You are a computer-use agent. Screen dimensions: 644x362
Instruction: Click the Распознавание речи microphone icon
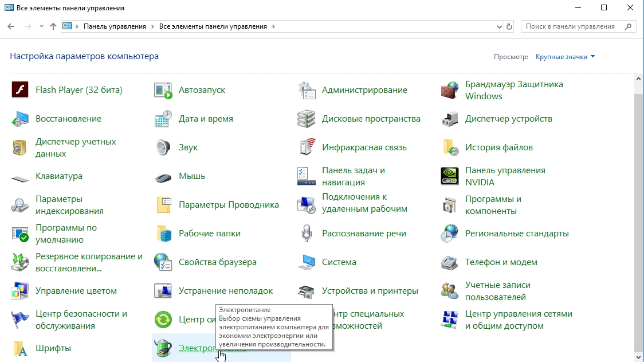pos(307,233)
